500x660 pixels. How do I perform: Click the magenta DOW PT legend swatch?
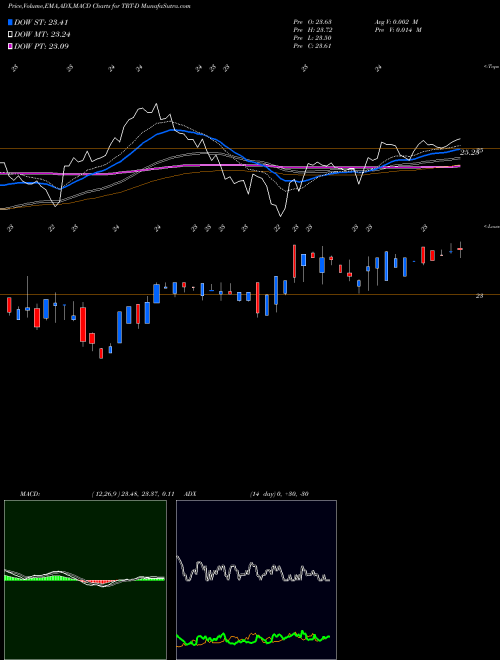click(x=10, y=46)
